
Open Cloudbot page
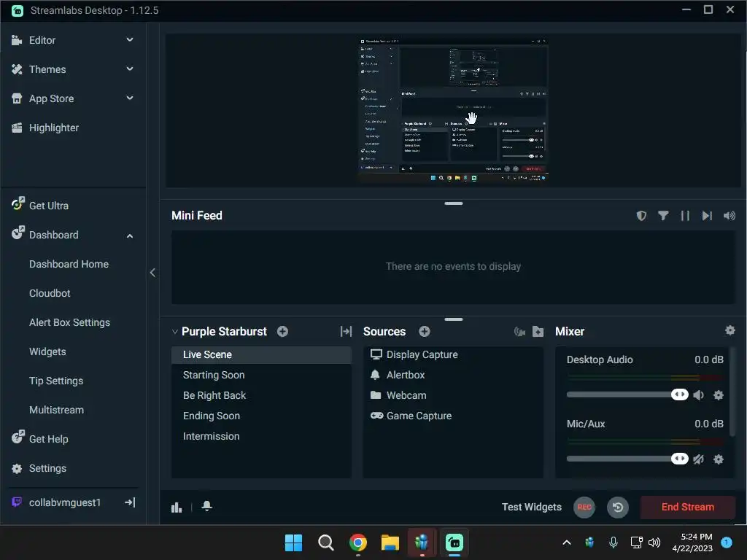coord(50,293)
